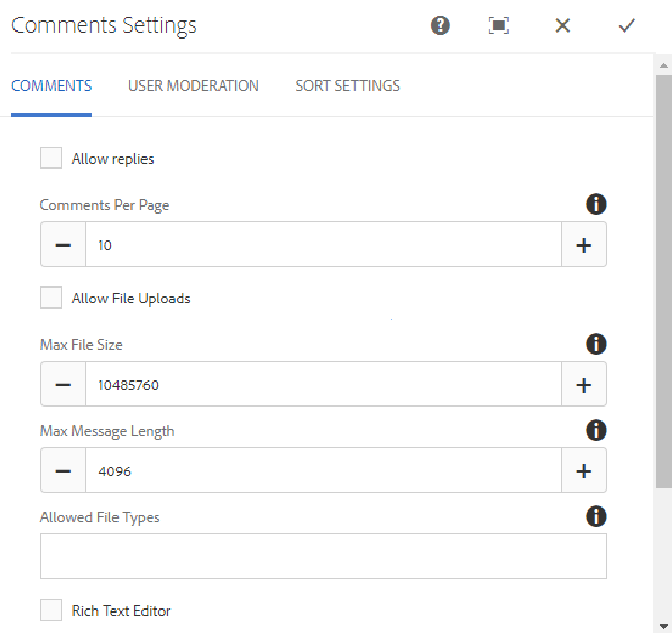Confirm settings with the checkmark icon
The height and width of the screenshot is (633, 672).
pyautogui.click(x=626, y=26)
